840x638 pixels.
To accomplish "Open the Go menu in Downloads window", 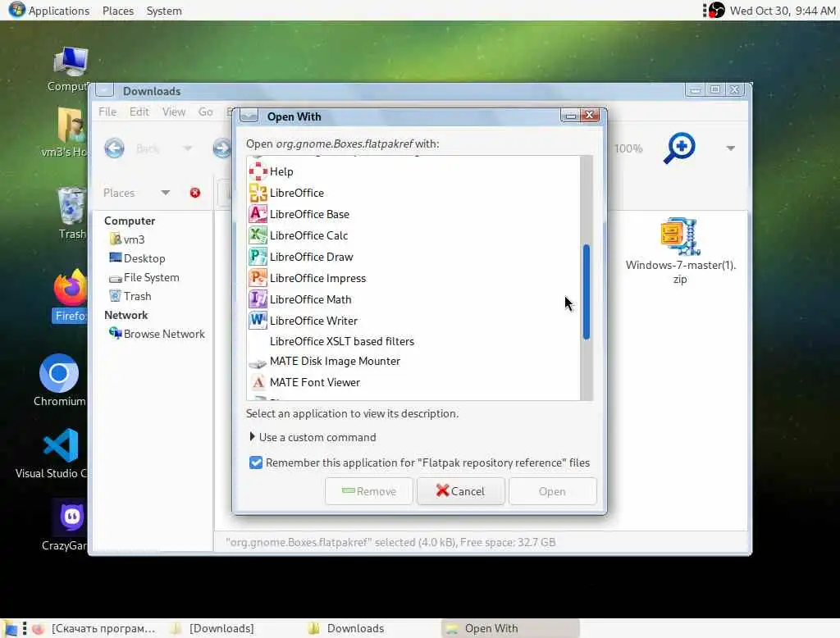I will [x=205, y=112].
